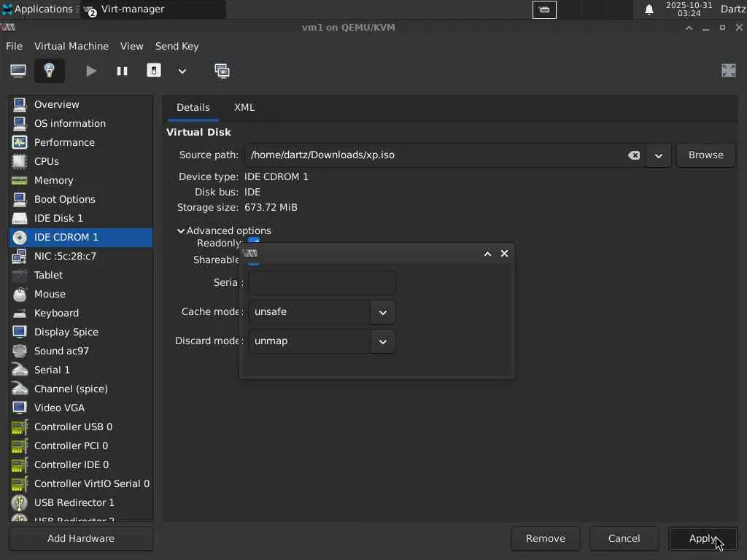
Task: Click the shutdown power icon
Action: [154, 71]
